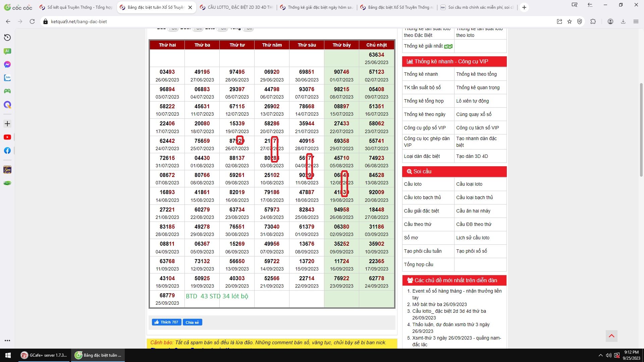This screenshot has width=644, height=362.
Task: Switch to the CẦU LOTTO_ ĐẶC BIỆT tab
Action: 236,7
